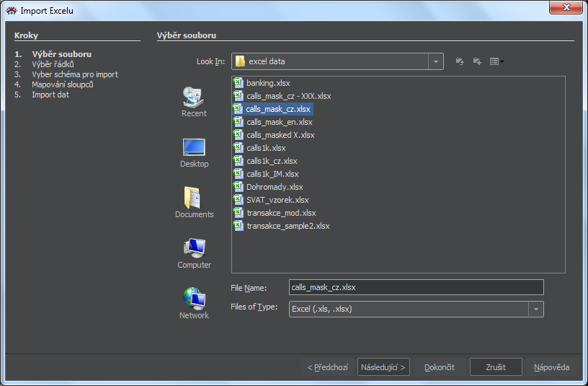Open the view mode list icon

coord(496,61)
